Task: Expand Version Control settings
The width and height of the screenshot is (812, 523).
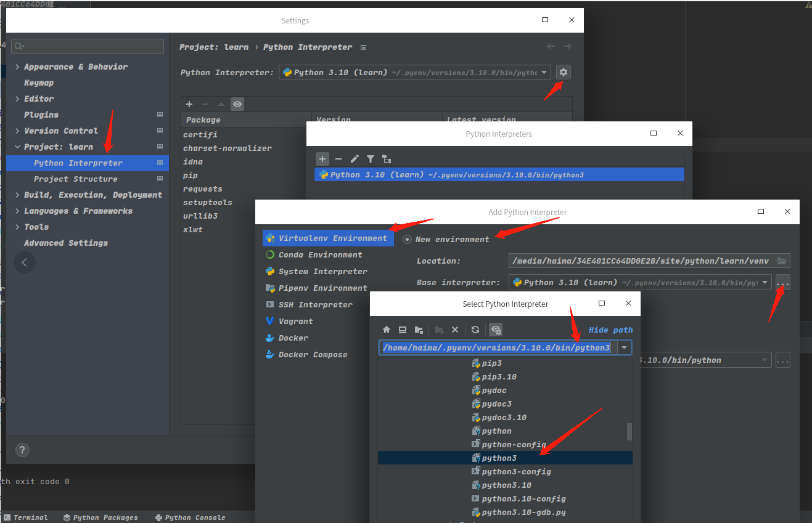Action: (17, 131)
